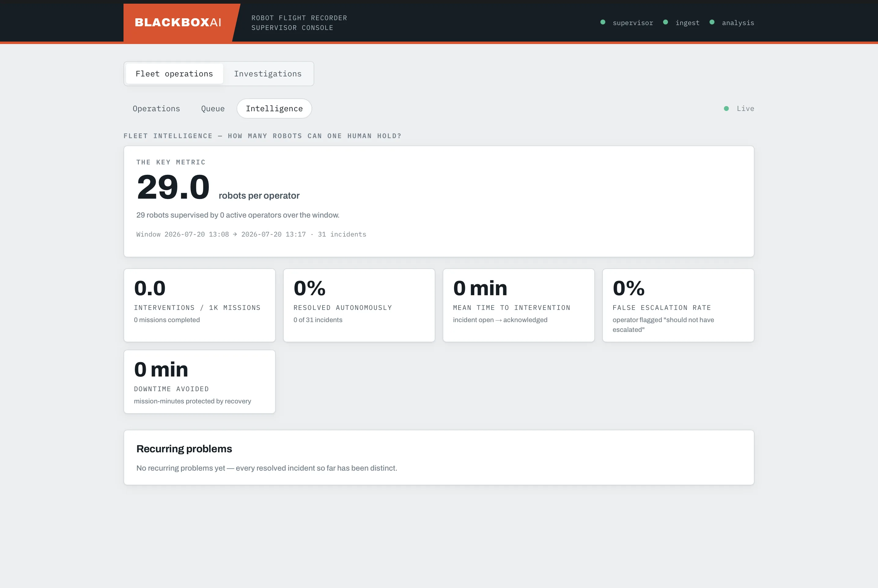Click '0 of 31 incidents' text
Screen dimensions: 878x588
tap(318, 320)
